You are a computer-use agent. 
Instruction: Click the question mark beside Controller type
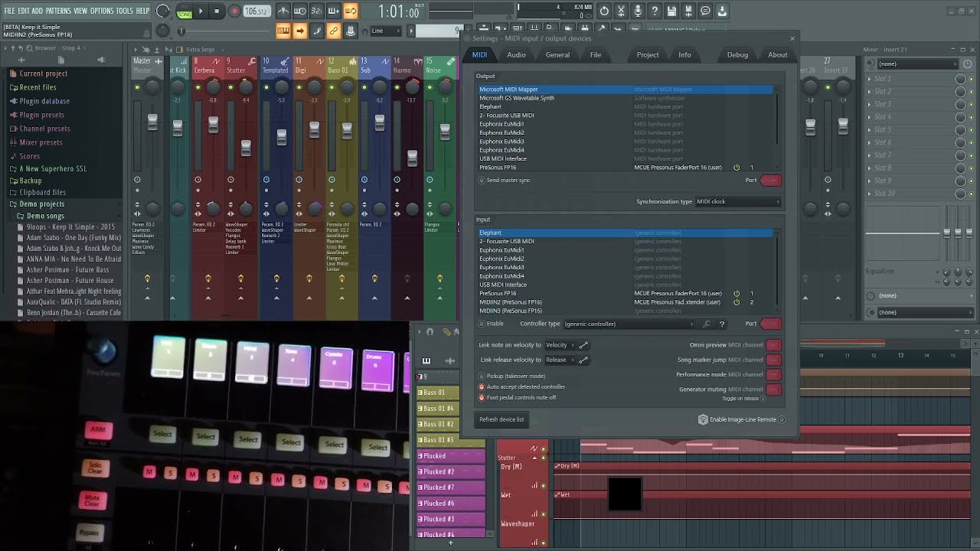tap(722, 324)
